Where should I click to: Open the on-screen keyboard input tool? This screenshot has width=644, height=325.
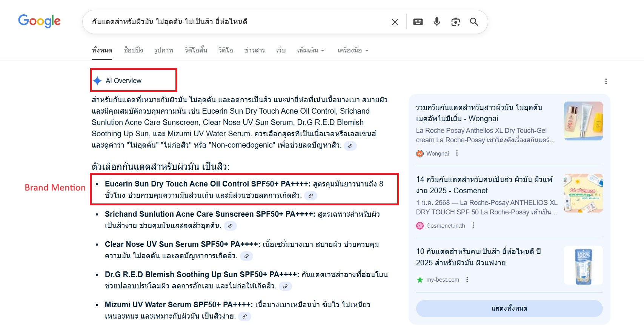coord(418,22)
